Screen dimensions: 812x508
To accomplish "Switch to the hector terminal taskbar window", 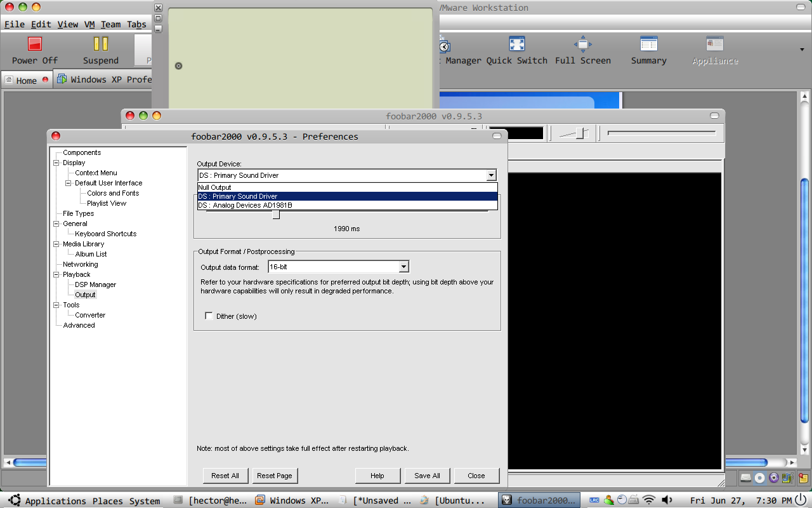I will [x=211, y=500].
